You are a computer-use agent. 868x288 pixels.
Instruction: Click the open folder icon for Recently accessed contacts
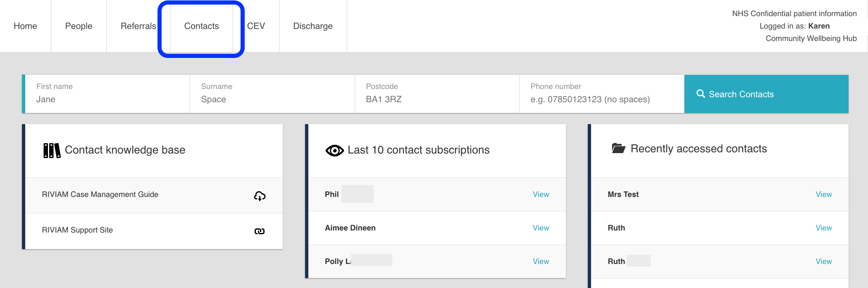618,148
